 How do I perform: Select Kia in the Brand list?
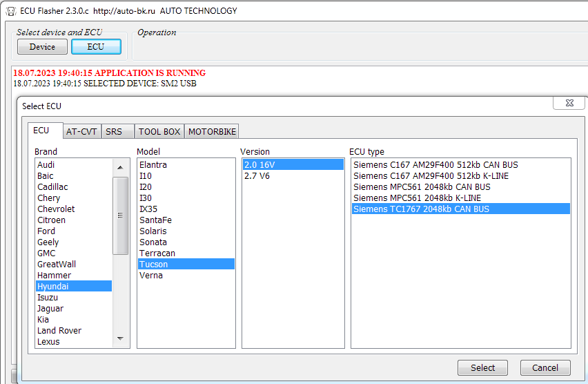(x=43, y=320)
